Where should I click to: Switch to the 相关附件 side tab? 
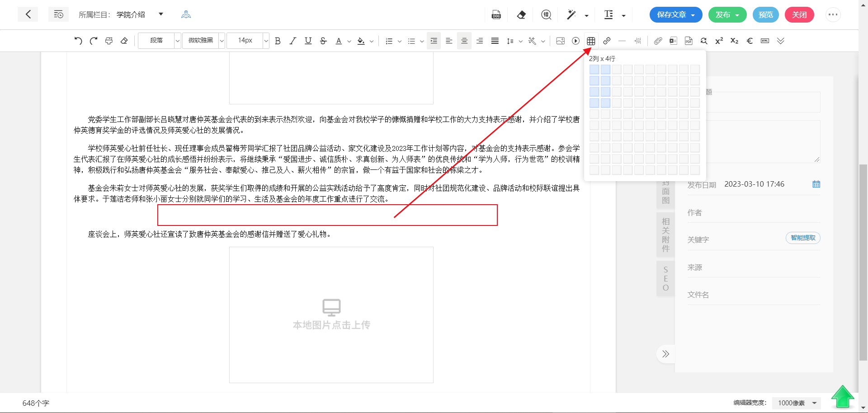pyautogui.click(x=665, y=235)
